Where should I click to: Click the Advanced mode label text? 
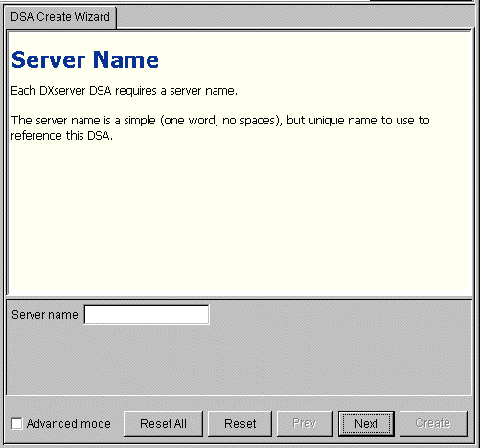coord(69,424)
